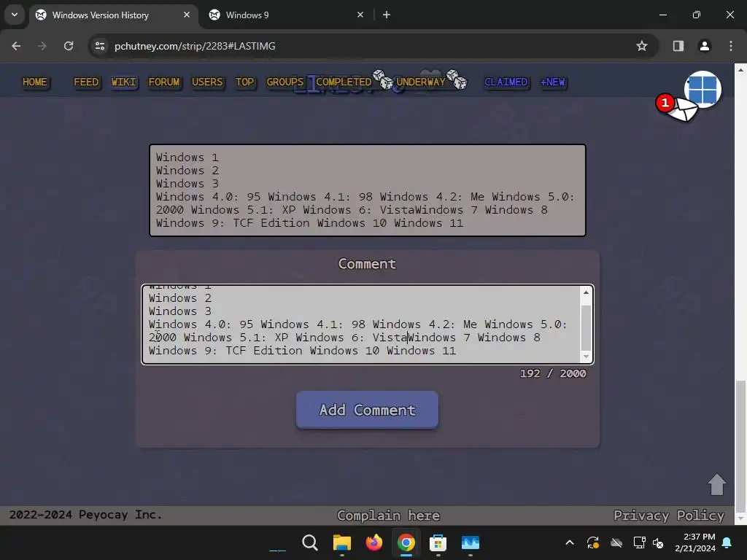Select the Windows Version History tab
Image resolution: width=747 pixels, height=560 pixels.
(113, 15)
